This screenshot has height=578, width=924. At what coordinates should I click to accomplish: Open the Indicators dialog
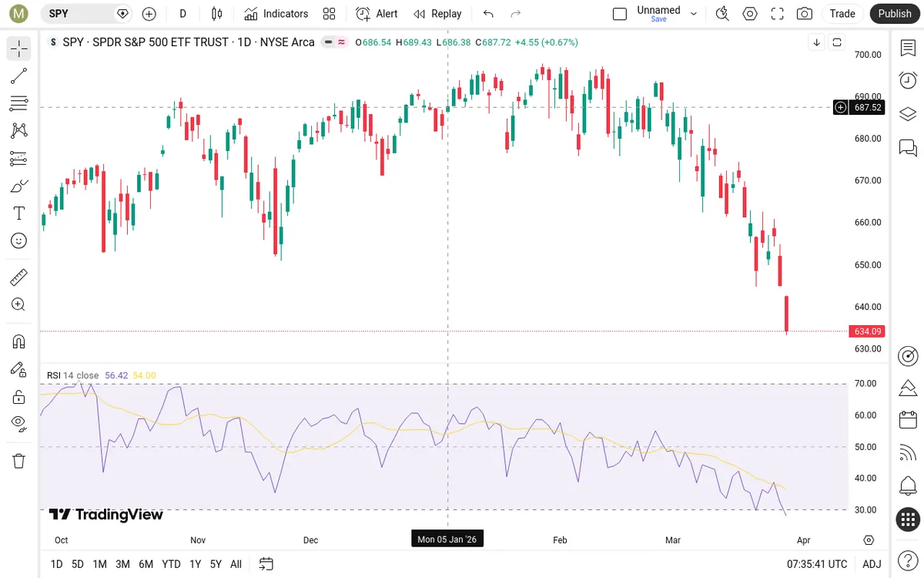(276, 14)
